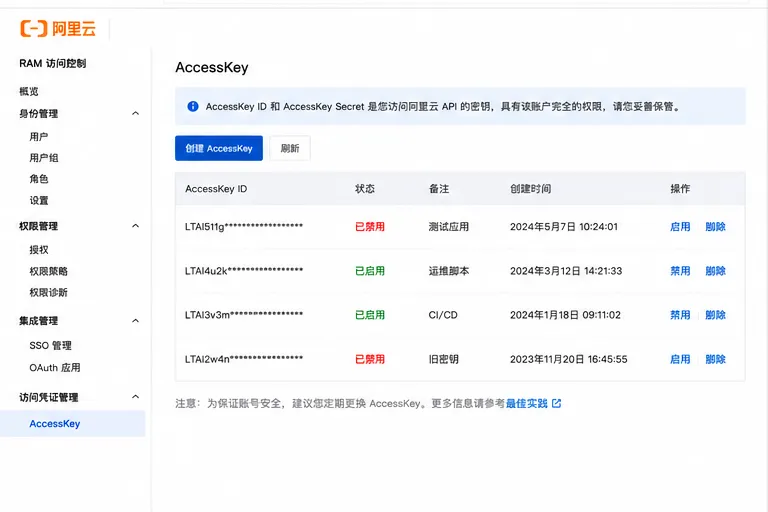Click the 刷新 button
The image size is (768, 512).
pos(290,148)
